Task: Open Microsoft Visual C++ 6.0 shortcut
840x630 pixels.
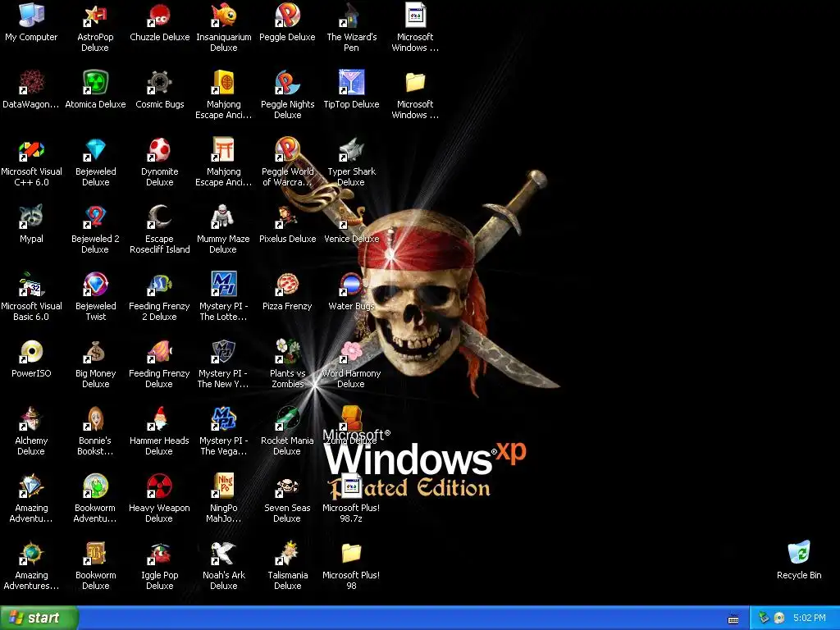Action: click(x=31, y=150)
